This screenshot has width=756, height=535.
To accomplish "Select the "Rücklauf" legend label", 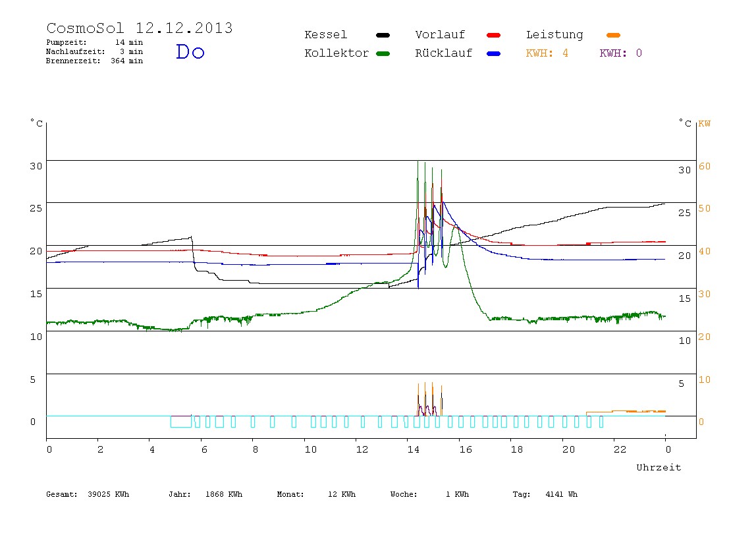I will tap(444, 53).
